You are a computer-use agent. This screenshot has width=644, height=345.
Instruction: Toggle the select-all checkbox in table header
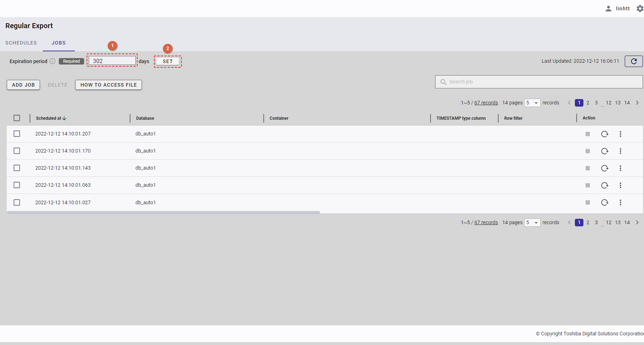(x=17, y=118)
